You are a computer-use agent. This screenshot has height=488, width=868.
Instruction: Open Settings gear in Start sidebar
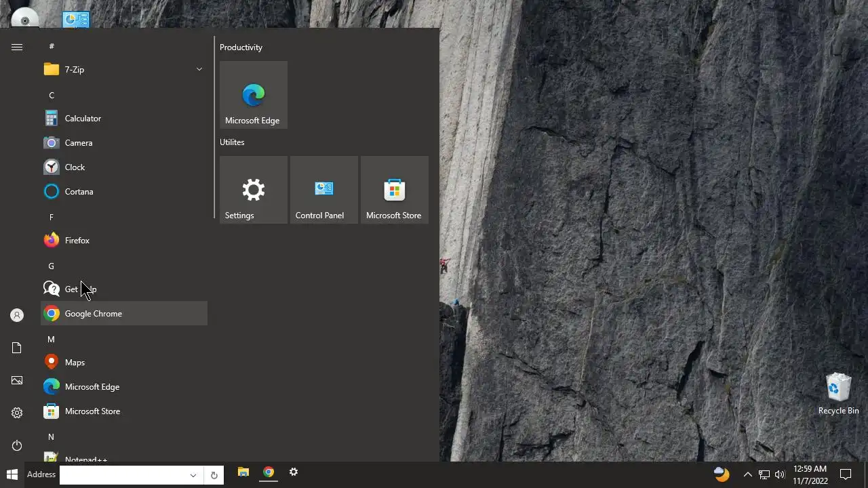pyautogui.click(x=17, y=413)
